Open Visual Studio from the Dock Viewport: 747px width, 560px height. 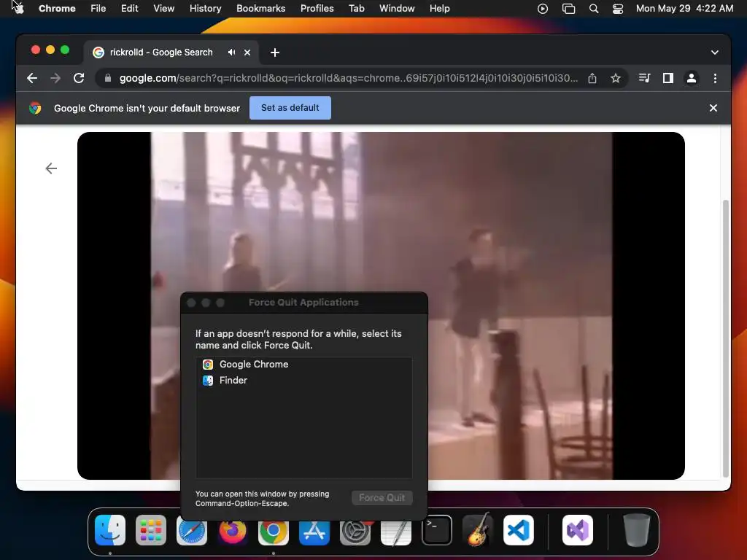click(x=578, y=531)
